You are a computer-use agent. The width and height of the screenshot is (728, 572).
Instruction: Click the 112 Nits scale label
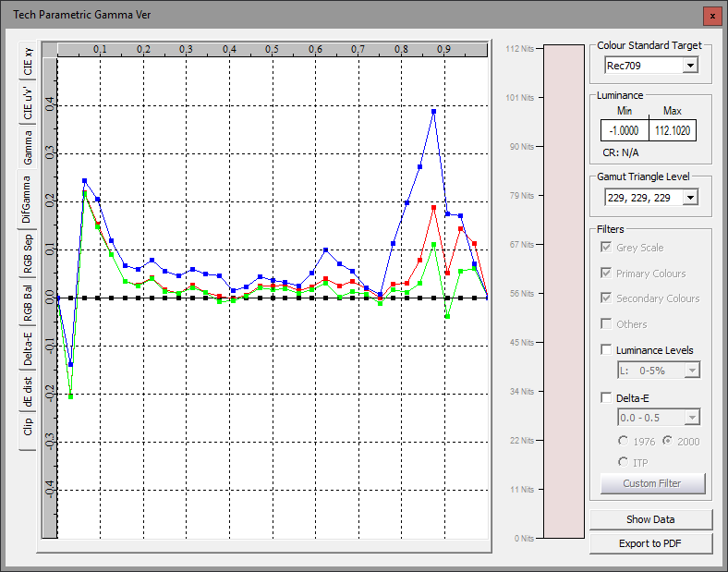coord(519,49)
